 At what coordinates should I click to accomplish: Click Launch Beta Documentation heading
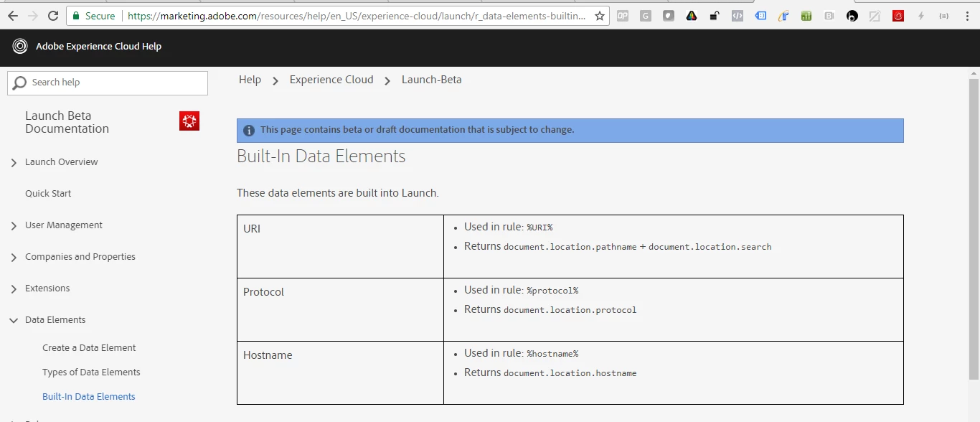[x=67, y=122]
